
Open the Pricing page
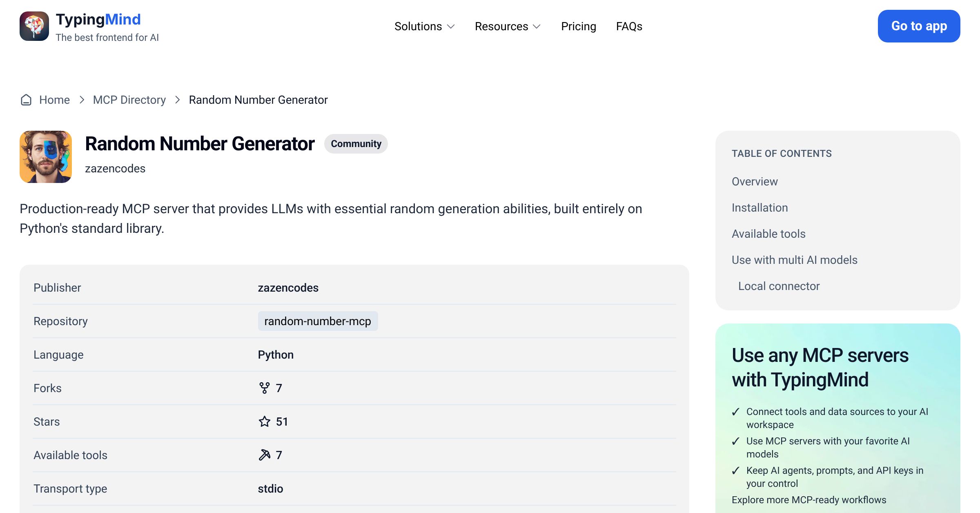pyautogui.click(x=579, y=27)
